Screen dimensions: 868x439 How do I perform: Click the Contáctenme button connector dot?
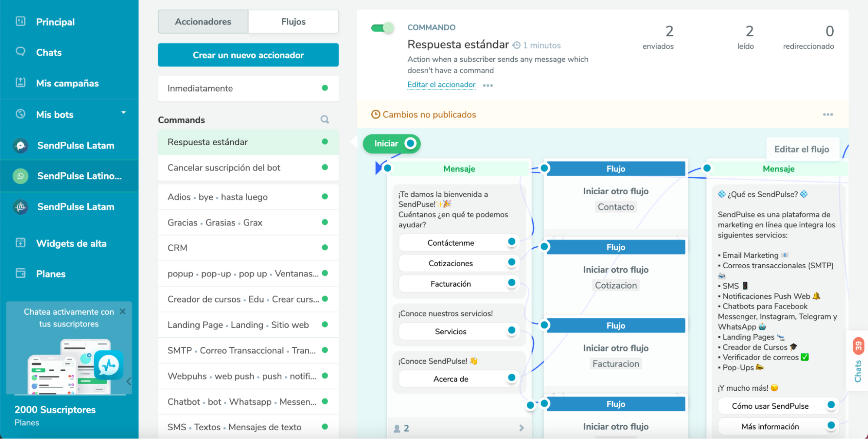pos(512,242)
